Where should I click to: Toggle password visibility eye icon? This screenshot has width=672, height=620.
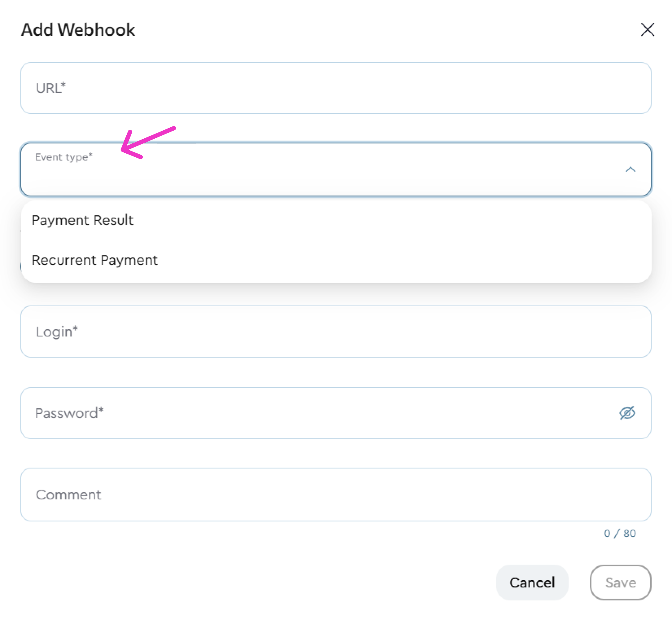tap(626, 413)
